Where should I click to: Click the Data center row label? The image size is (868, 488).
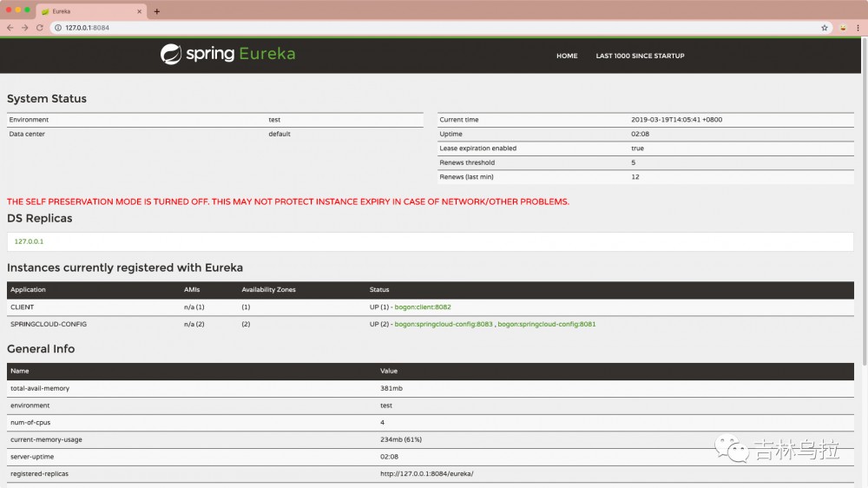[x=27, y=134]
